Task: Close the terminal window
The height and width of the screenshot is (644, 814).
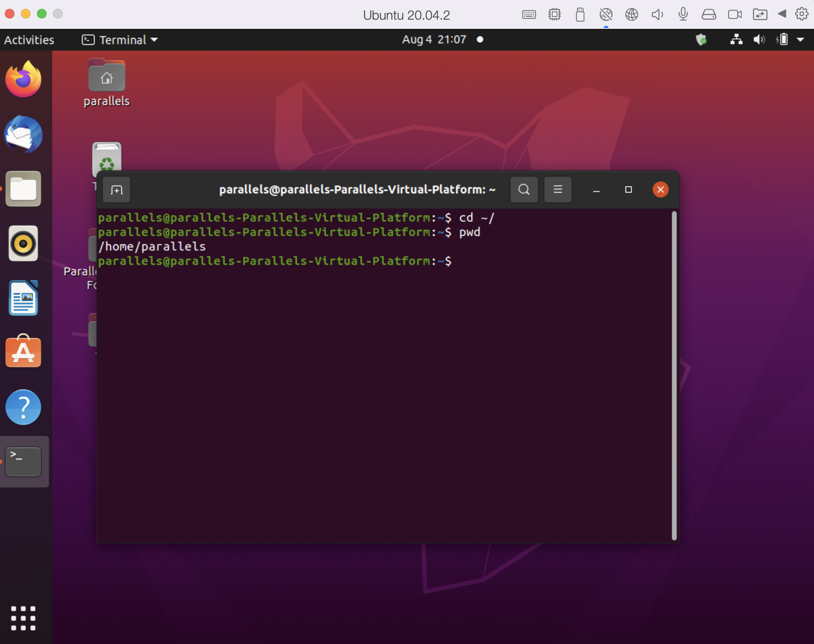Action: click(660, 190)
